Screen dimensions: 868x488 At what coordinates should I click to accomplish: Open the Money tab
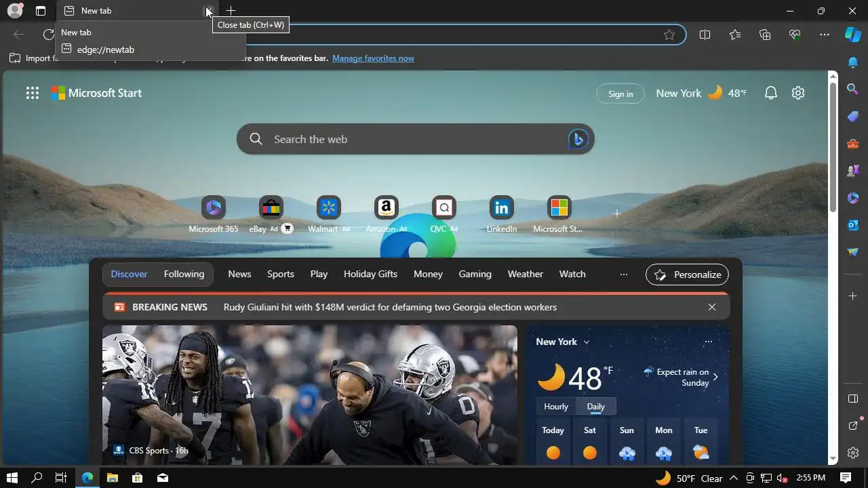(428, 274)
